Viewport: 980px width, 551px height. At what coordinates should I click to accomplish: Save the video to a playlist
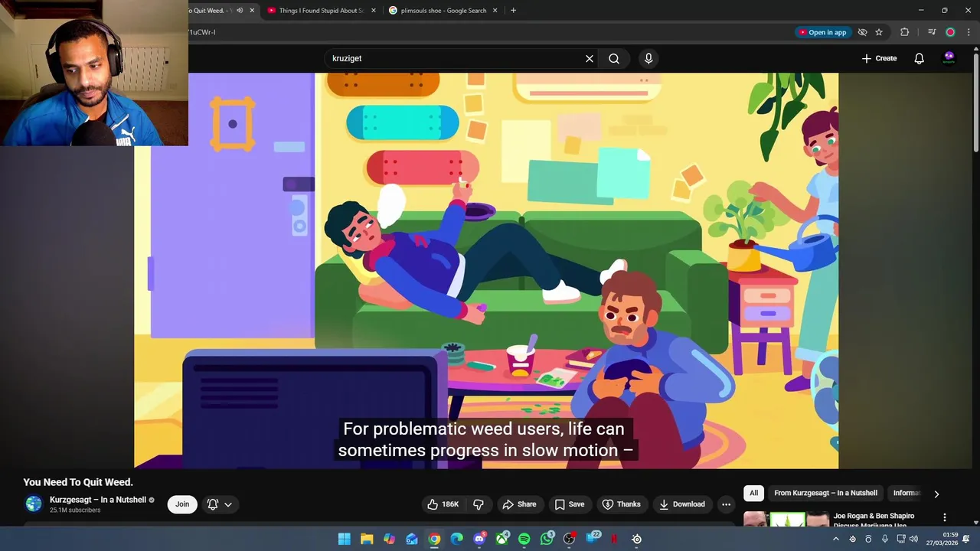(570, 504)
